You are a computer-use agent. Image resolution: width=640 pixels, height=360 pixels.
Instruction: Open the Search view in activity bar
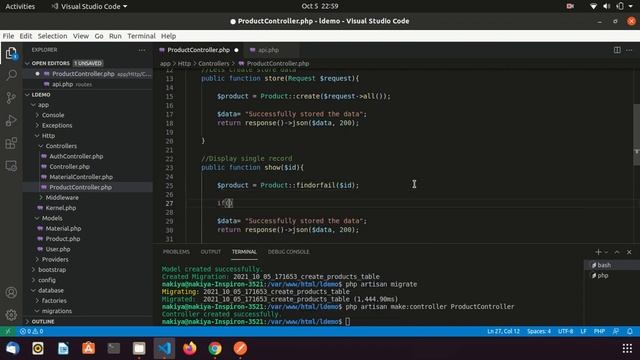pyautogui.click(x=11, y=75)
